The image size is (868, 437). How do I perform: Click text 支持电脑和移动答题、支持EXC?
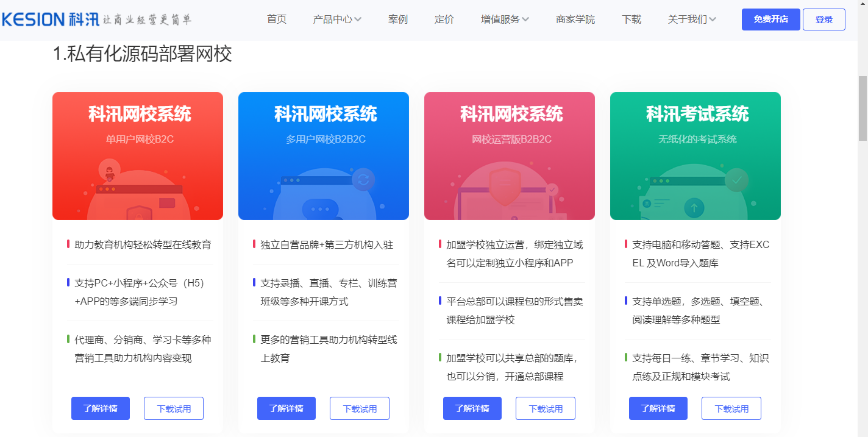click(701, 244)
